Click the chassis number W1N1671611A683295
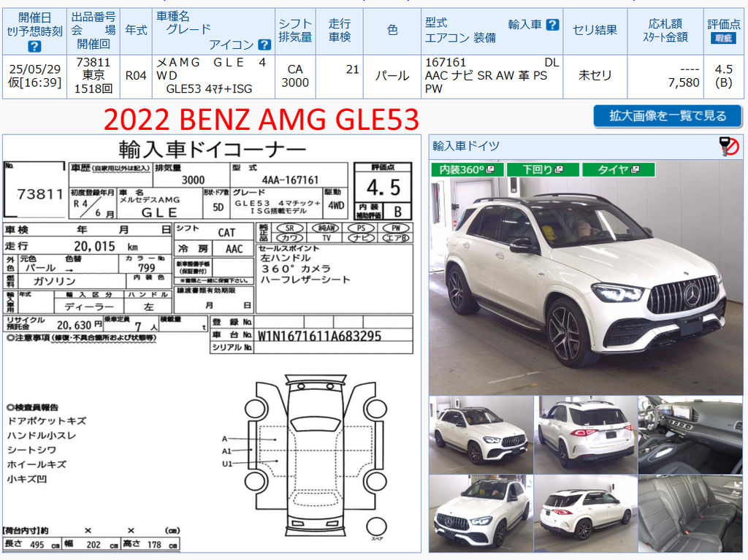The width and height of the screenshot is (748, 560). (320, 337)
